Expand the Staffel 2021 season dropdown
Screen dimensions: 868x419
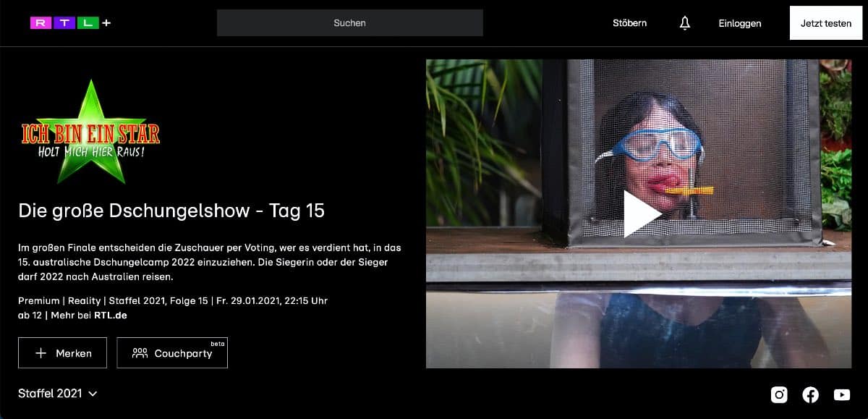(x=58, y=394)
